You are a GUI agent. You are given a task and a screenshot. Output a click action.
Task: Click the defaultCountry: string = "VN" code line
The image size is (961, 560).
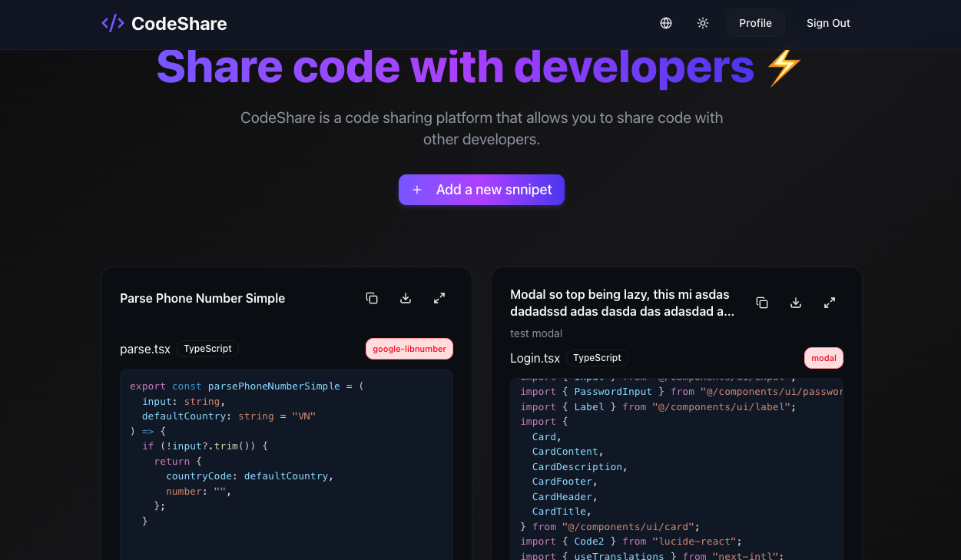pyautogui.click(x=229, y=416)
